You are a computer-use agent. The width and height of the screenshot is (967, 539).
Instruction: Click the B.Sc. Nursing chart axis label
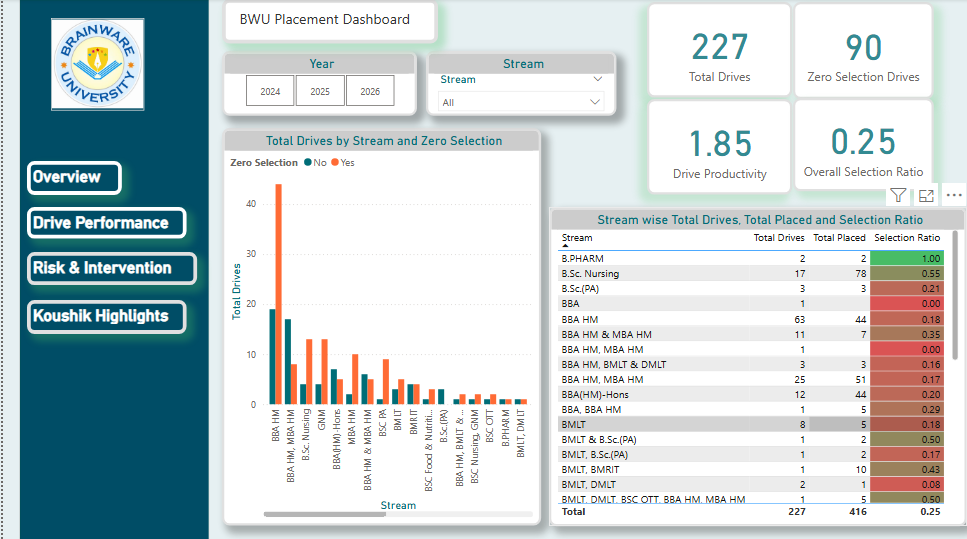tap(306, 435)
